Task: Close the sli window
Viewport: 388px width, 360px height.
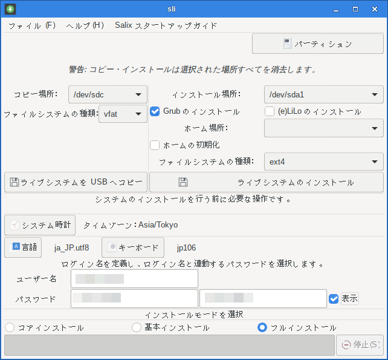Action: pos(374,9)
